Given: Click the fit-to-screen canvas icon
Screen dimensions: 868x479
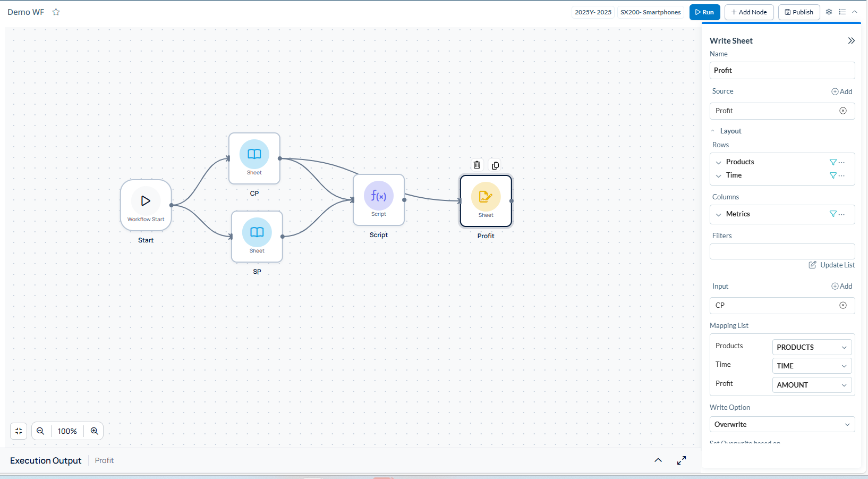Looking at the screenshot, I should (x=19, y=431).
